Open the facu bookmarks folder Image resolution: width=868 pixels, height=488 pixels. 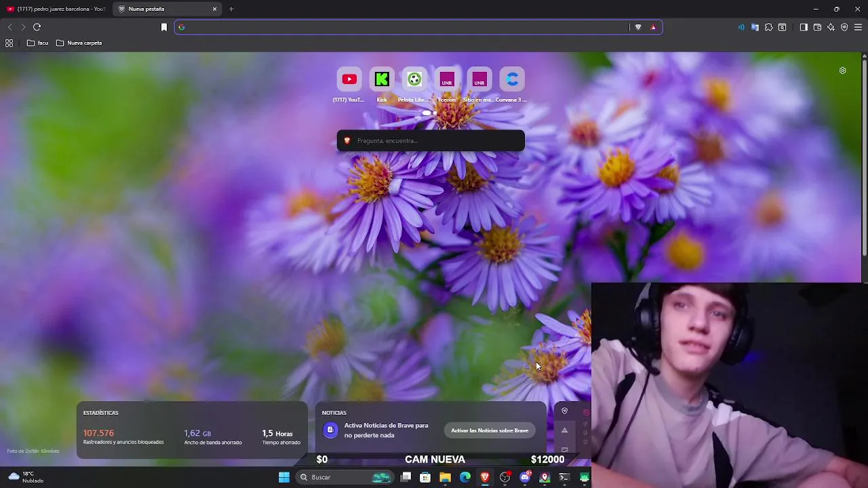(37, 43)
